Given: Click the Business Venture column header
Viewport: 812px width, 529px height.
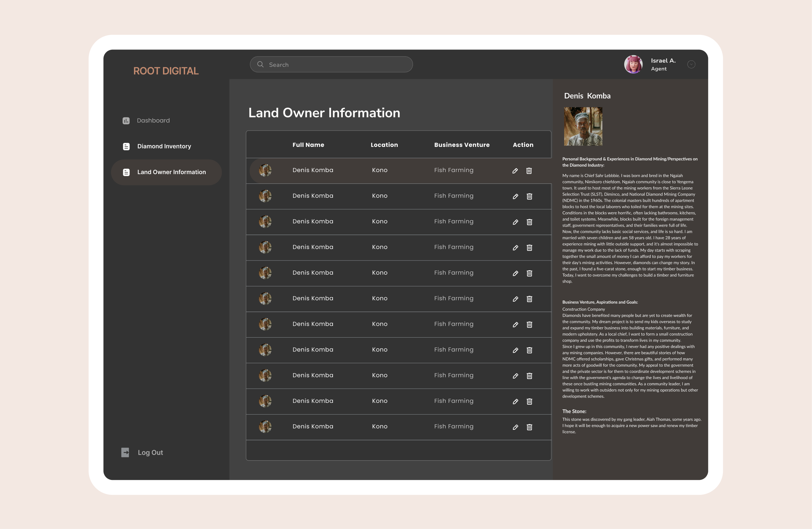Looking at the screenshot, I should (462, 145).
